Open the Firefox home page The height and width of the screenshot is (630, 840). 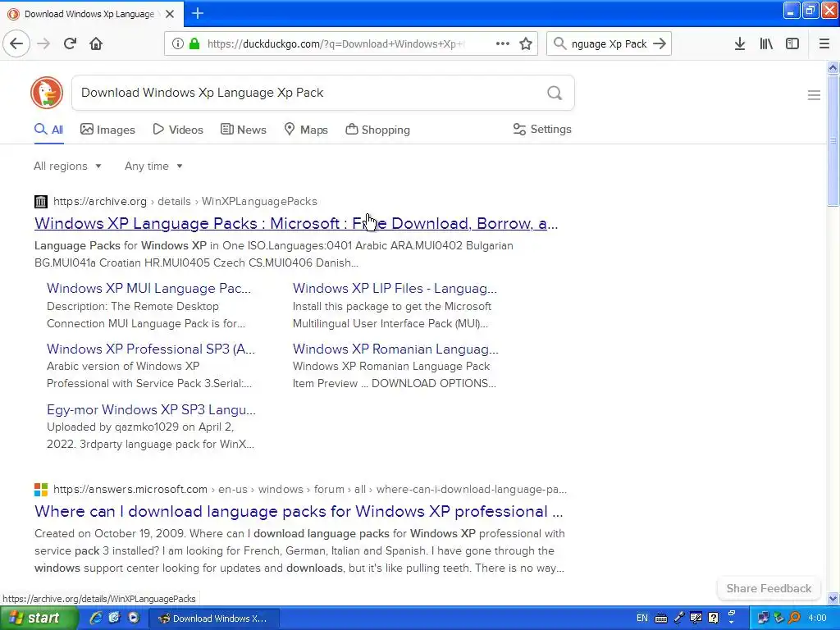96,43
